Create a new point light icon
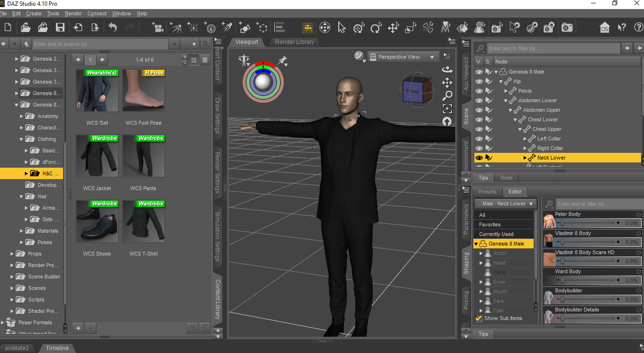The image size is (644, 353). 193,27
